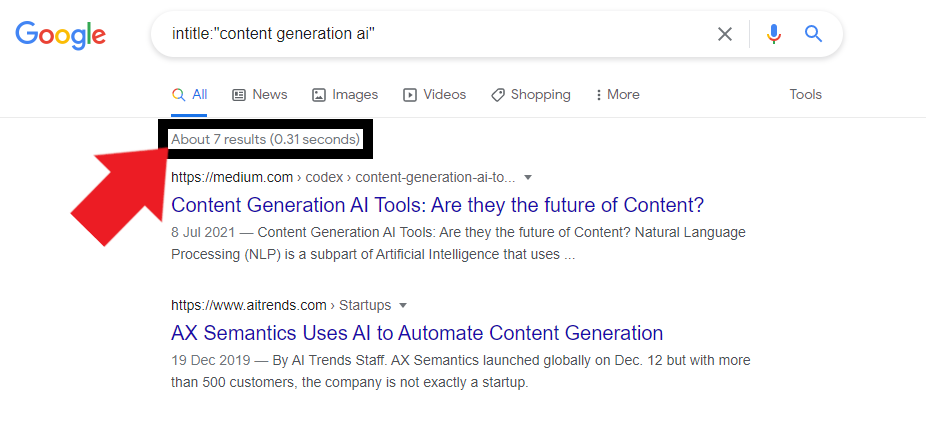Click the Shopping tab tag icon

pyautogui.click(x=498, y=95)
